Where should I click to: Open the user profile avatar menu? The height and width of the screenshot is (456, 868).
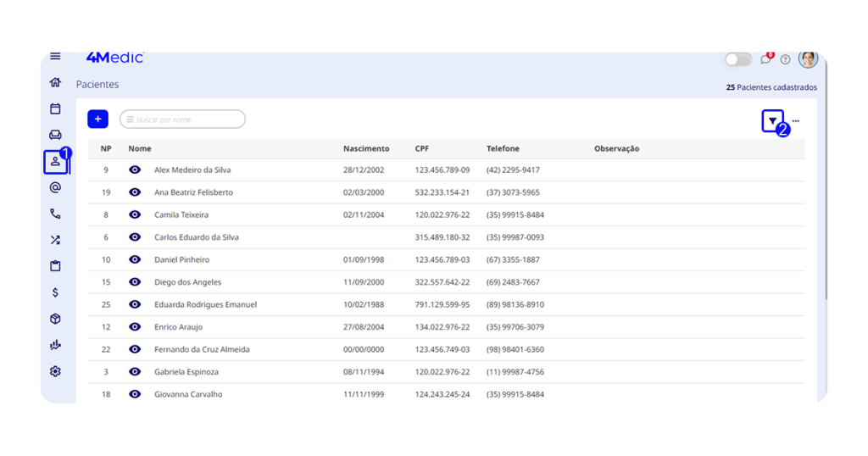tap(808, 58)
